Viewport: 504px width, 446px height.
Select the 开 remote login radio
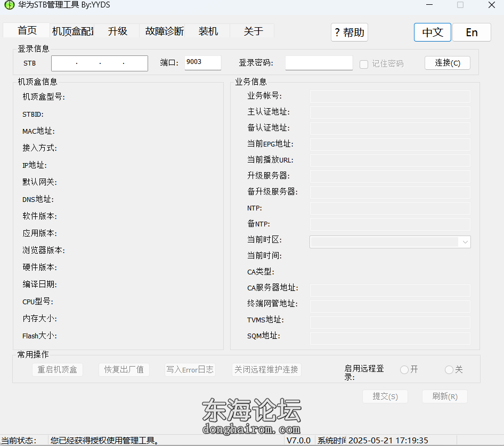pos(404,370)
